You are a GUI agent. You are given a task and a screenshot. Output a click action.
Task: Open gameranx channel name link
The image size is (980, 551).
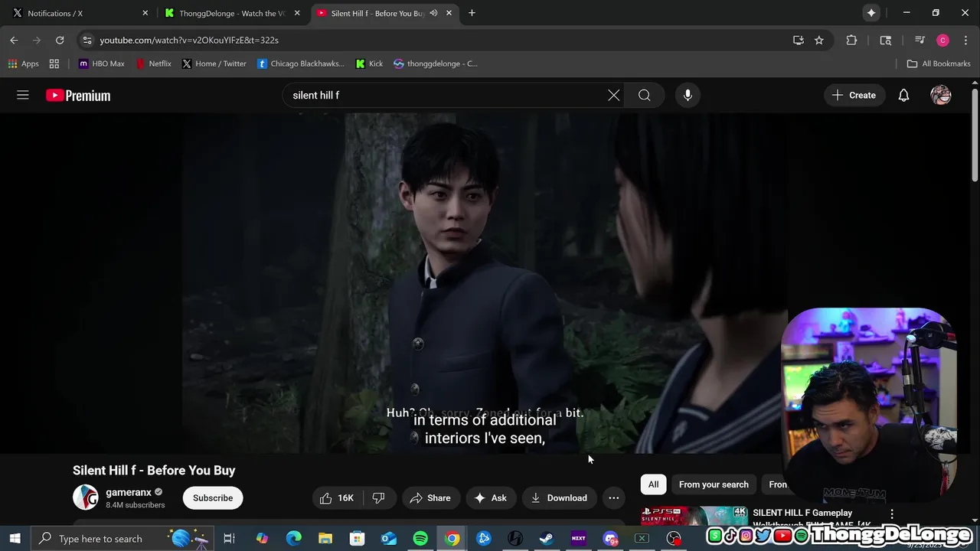pos(129,492)
